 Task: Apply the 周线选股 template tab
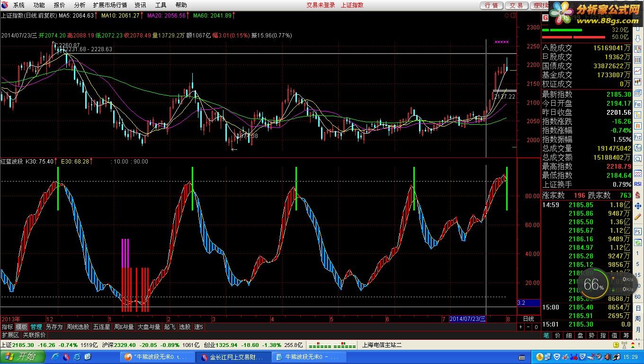point(78,327)
